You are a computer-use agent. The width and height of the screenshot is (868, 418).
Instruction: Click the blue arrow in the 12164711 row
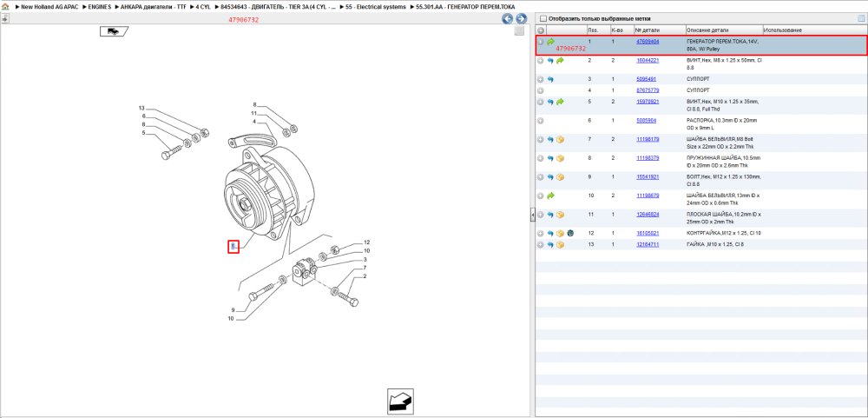pyautogui.click(x=550, y=244)
